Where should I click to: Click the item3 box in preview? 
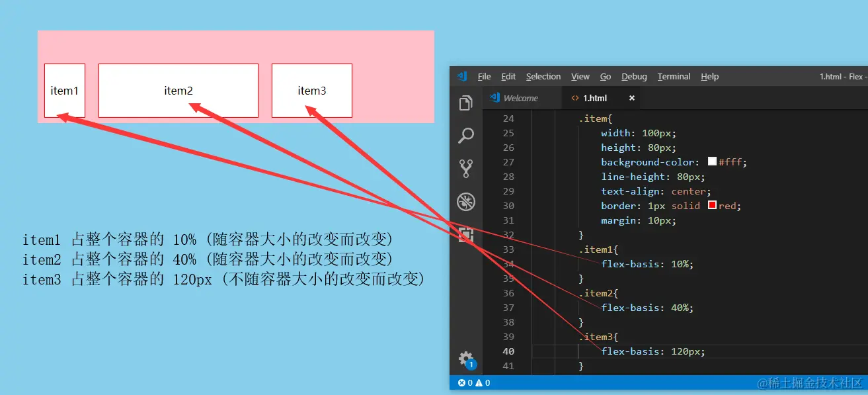pos(312,91)
